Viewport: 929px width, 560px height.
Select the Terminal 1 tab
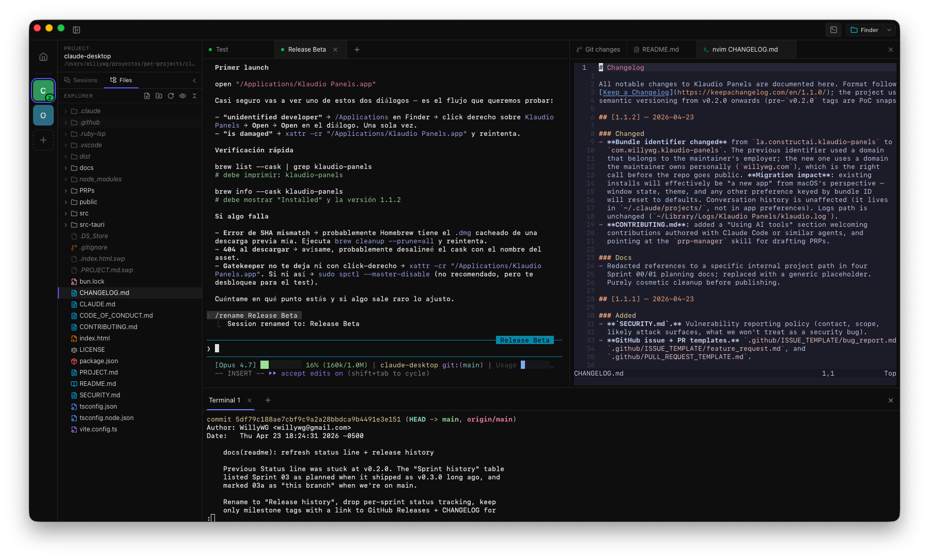pos(224,400)
